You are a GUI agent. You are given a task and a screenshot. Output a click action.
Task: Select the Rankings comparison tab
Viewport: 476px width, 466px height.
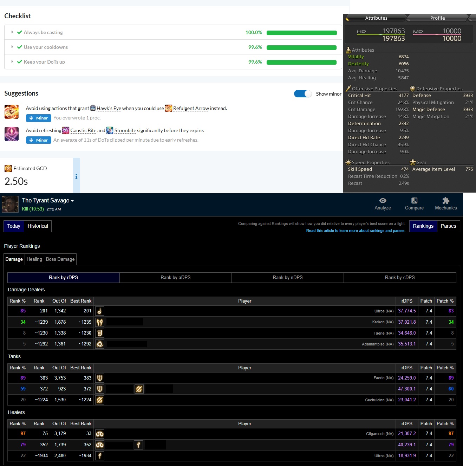[x=423, y=226]
